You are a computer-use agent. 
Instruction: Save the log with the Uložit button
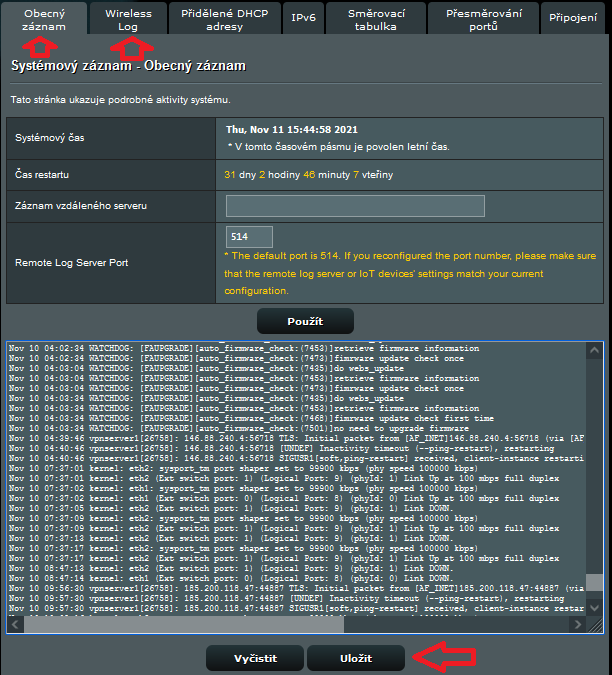[x=356, y=658]
